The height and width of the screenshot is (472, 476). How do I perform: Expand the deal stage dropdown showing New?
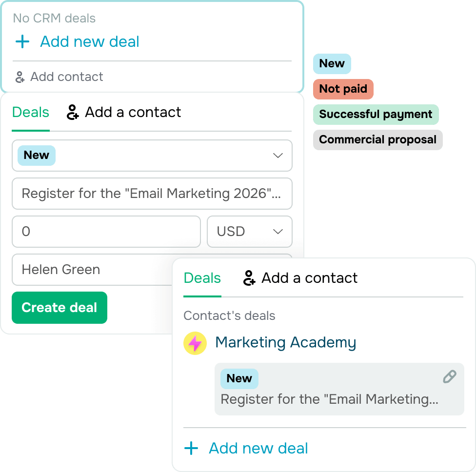[x=278, y=156]
